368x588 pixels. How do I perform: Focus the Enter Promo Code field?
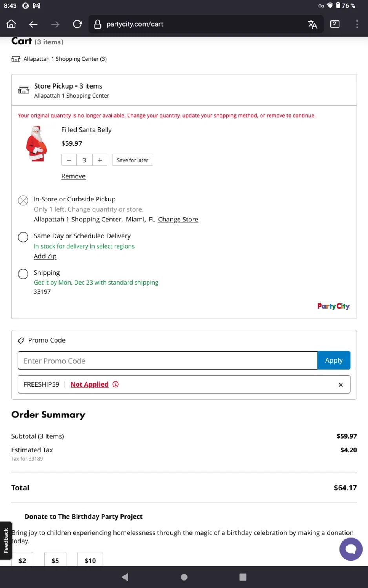coord(168,361)
